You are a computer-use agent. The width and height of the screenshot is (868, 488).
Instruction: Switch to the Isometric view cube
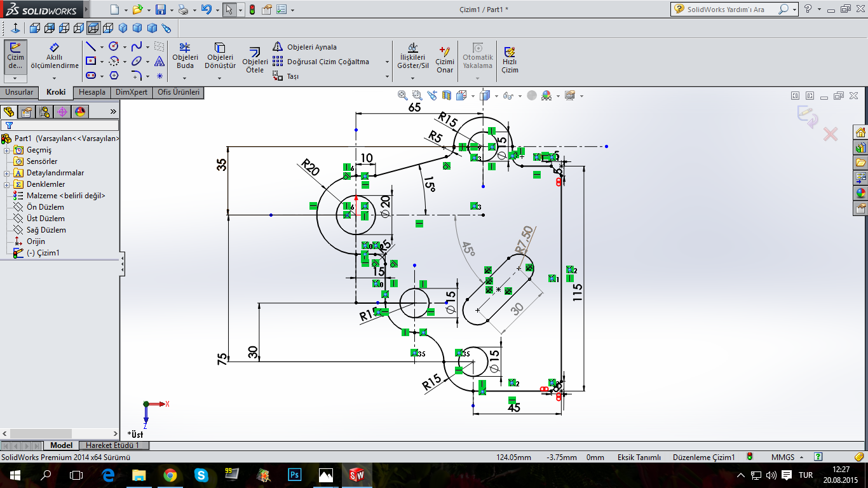coord(123,28)
